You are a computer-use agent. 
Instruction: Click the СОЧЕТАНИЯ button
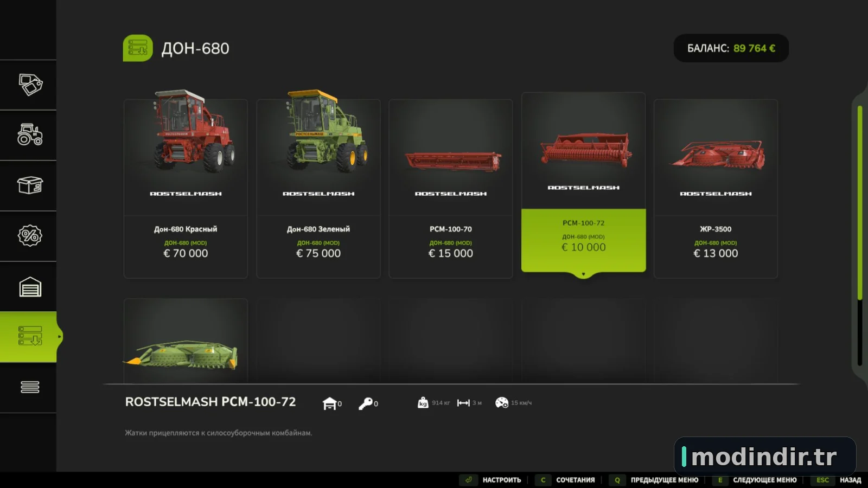point(576,480)
